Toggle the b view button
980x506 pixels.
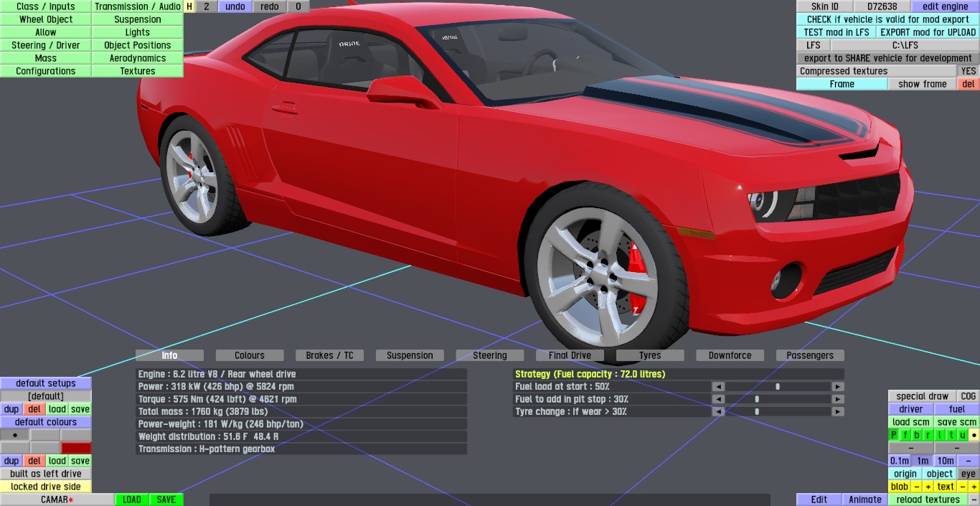tap(916, 435)
